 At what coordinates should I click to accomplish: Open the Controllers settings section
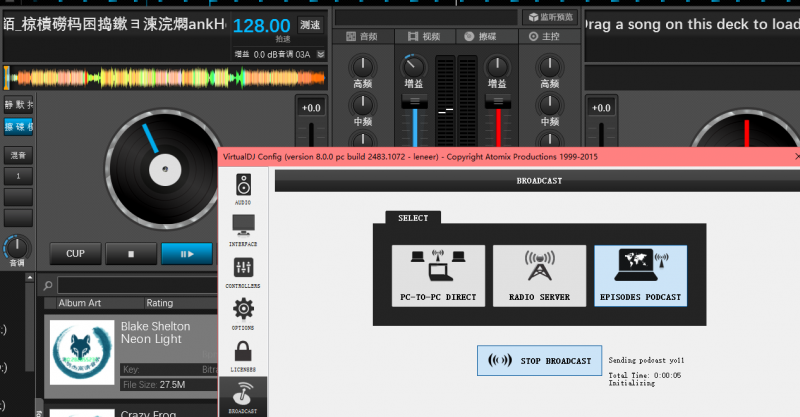[244, 271]
